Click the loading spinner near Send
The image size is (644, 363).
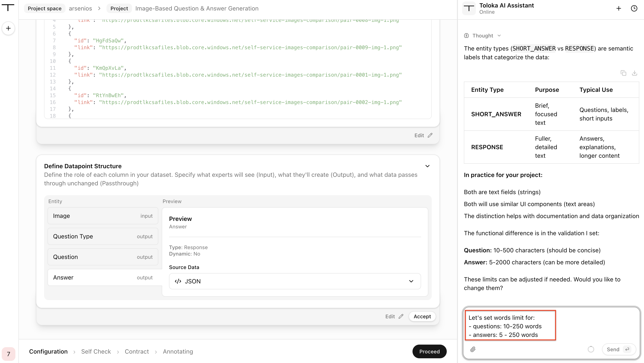coord(591,349)
